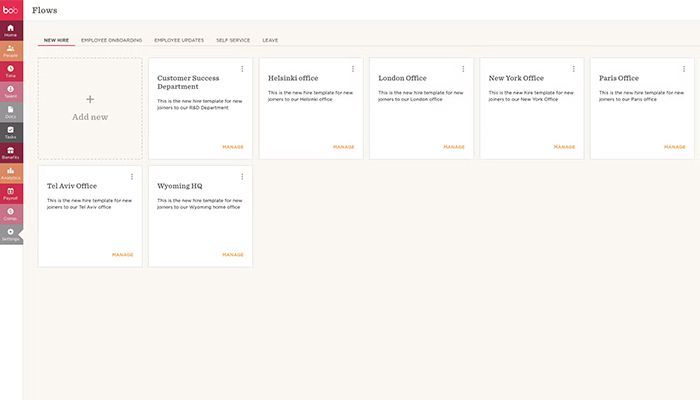700x400 pixels.
Task: Click Manage on Paris Office card
Action: 675,147
